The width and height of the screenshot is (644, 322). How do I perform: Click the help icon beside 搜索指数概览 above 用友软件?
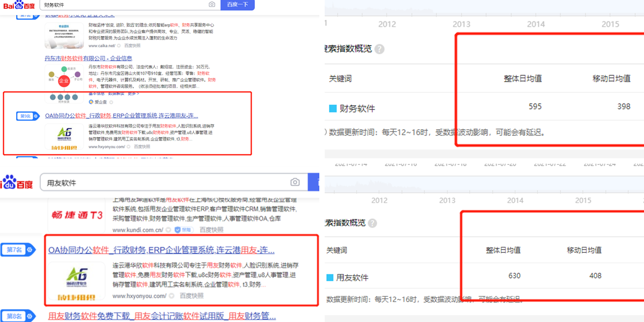point(372,223)
